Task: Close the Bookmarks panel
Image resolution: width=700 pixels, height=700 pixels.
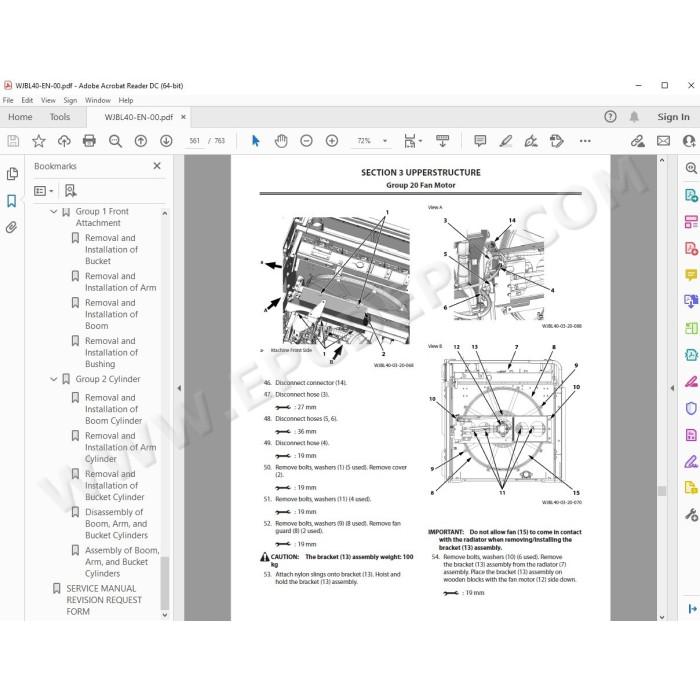Action: point(157,166)
